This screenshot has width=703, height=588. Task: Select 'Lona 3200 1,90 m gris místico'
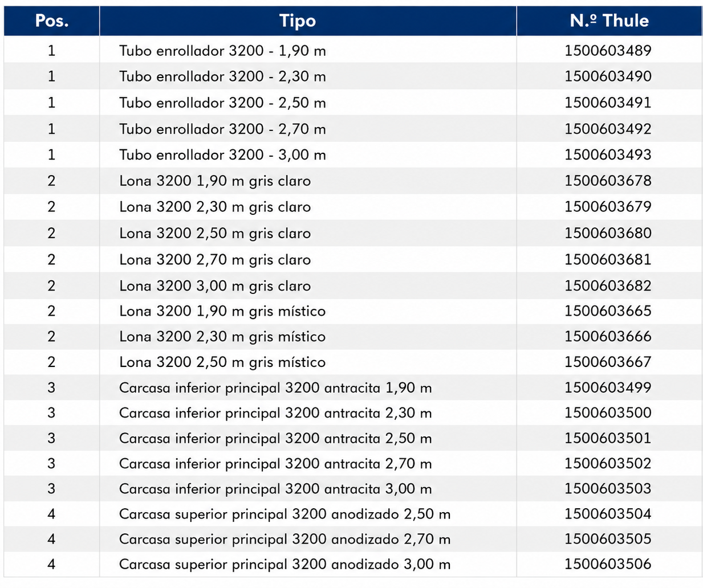point(222,312)
